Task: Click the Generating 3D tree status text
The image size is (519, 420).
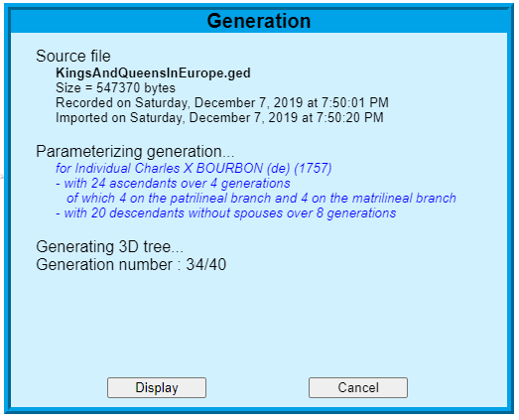Action: (x=109, y=247)
